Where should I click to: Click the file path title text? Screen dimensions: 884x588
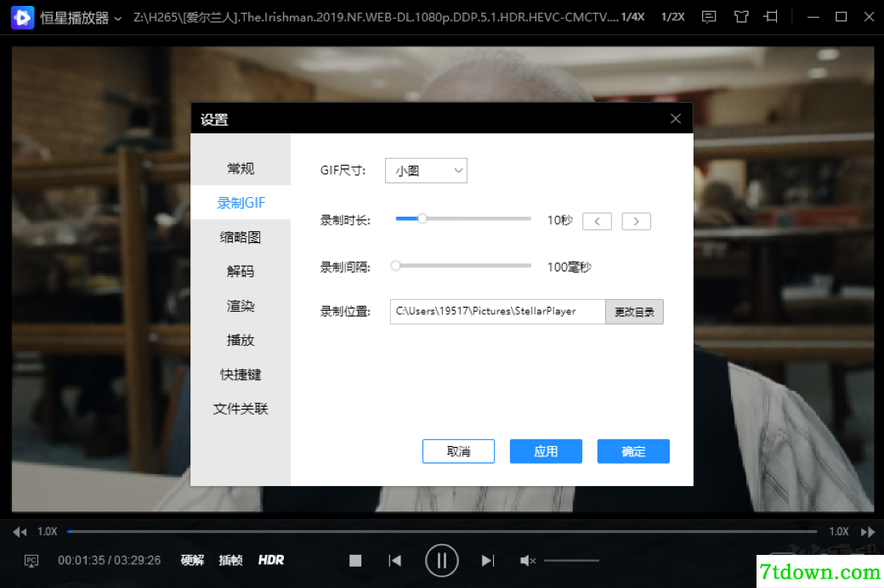[x=376, y=17]
